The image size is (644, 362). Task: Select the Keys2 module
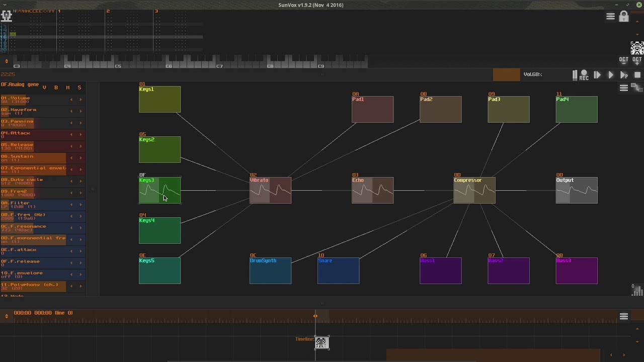tap(159, 149)
